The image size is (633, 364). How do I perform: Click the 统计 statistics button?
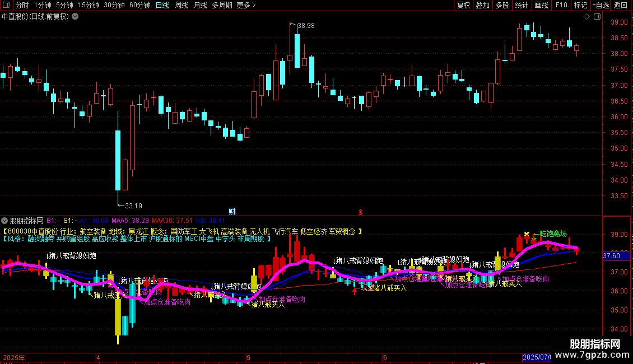click(x=522, y=5)
